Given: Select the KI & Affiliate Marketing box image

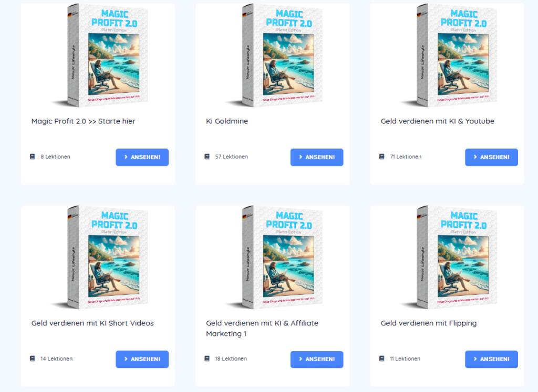Looking at the screenshot, I should point(274,257).
